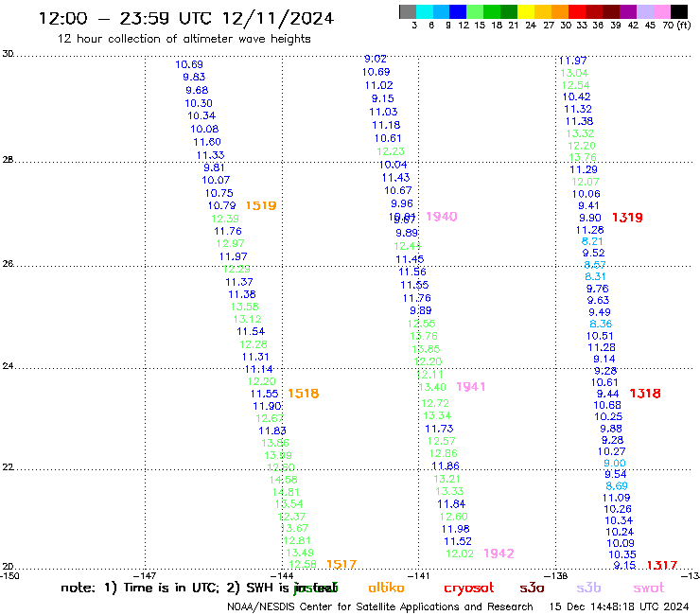700x615 pixels.
Task: Click the green reading 12.97
Action: [x=231, y=243]
